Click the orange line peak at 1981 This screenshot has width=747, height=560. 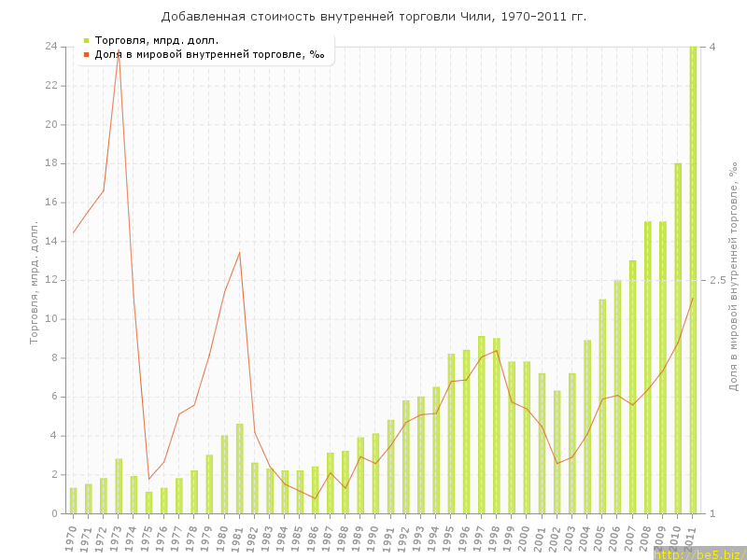pyautogui.click(x=240, y=252)
